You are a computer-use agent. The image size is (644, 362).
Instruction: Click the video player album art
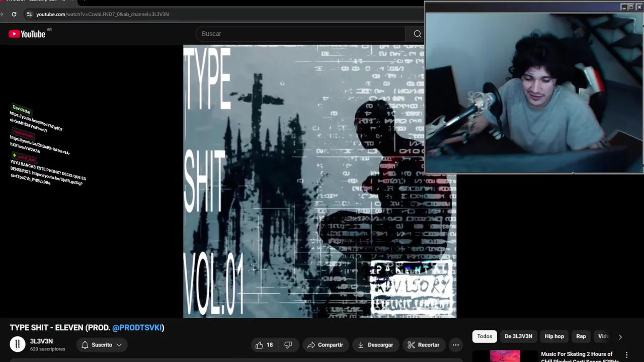pyautogui.click(x=319, y=182)
